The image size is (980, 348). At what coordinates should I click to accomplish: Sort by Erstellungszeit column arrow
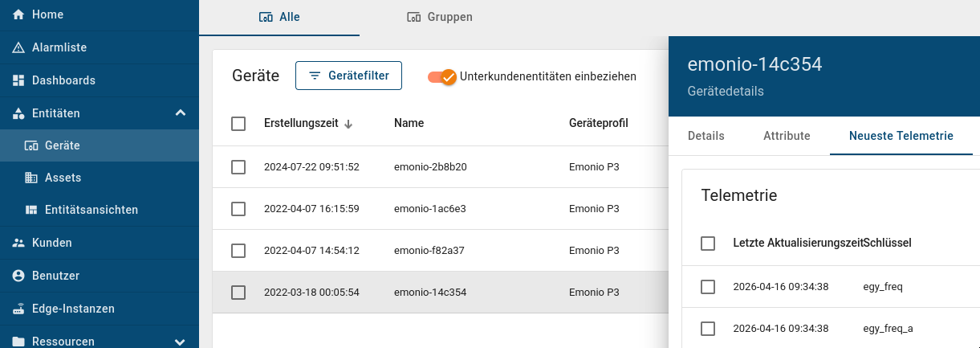click(x=348, y=124)
